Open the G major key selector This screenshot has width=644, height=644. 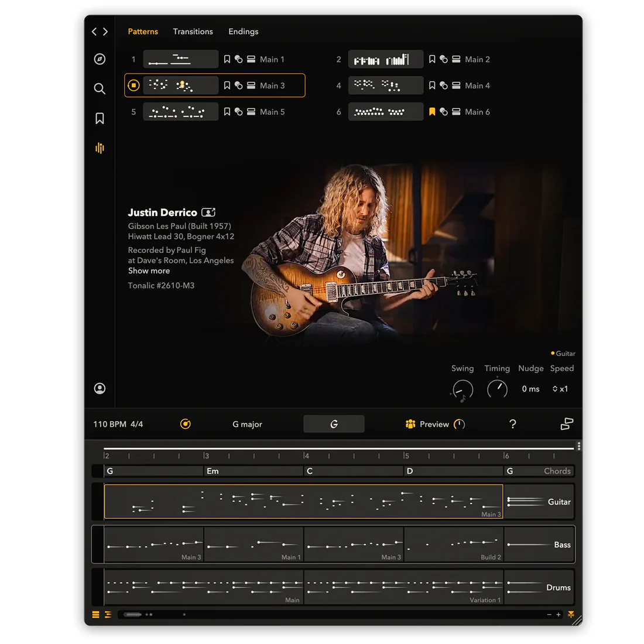[247, 424]
